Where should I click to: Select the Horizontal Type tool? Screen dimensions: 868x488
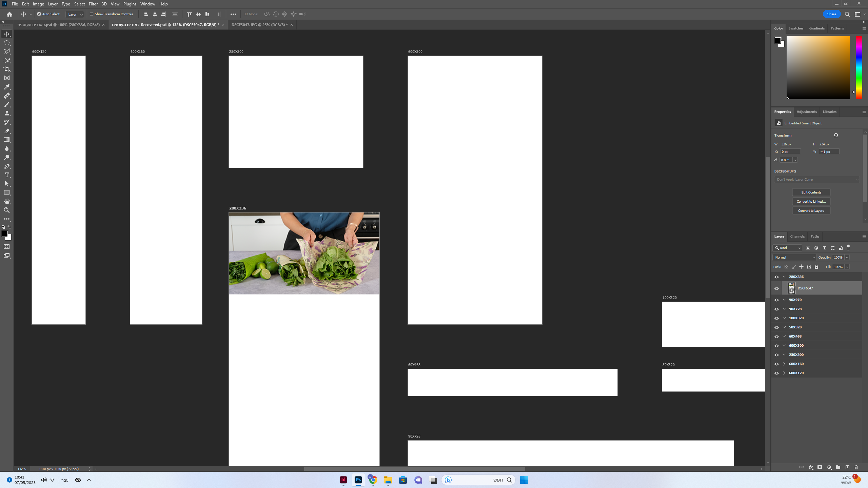7,175
